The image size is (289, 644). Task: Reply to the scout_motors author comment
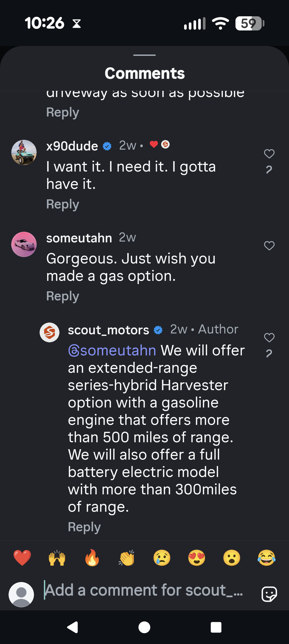(x=84, y=527)
